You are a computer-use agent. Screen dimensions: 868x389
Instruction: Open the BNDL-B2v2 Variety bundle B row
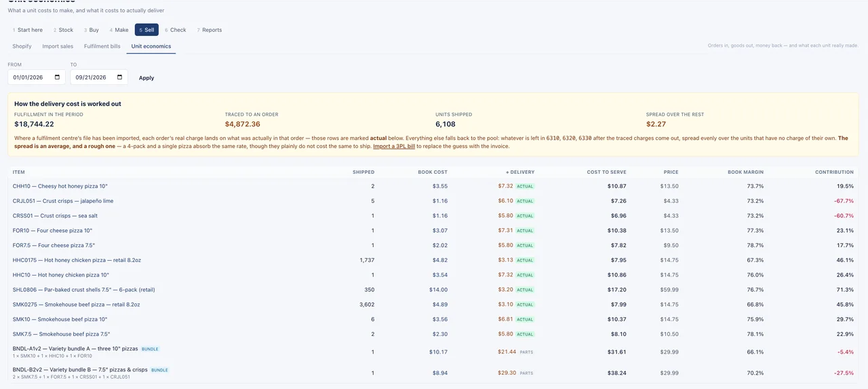click(433, 373)
